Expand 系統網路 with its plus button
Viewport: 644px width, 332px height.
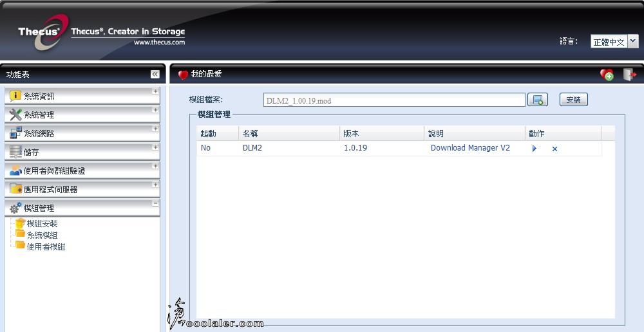point(155,129)
